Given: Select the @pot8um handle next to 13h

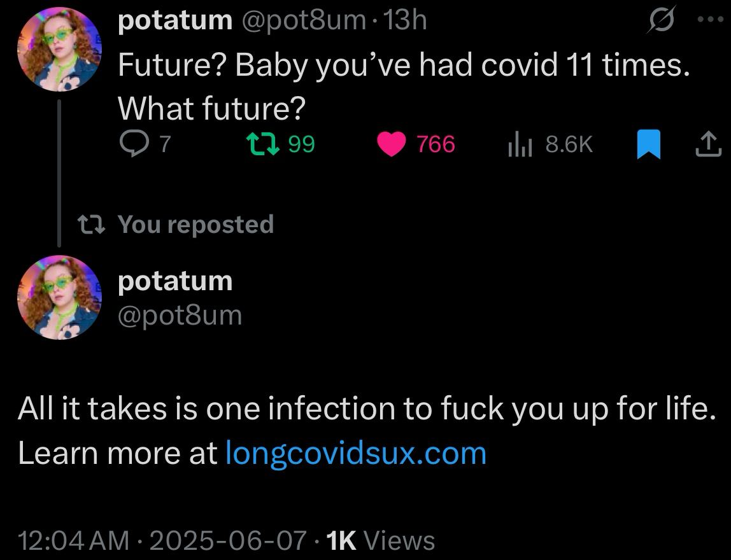Looking at the screenshot, I should coord(303,22).
